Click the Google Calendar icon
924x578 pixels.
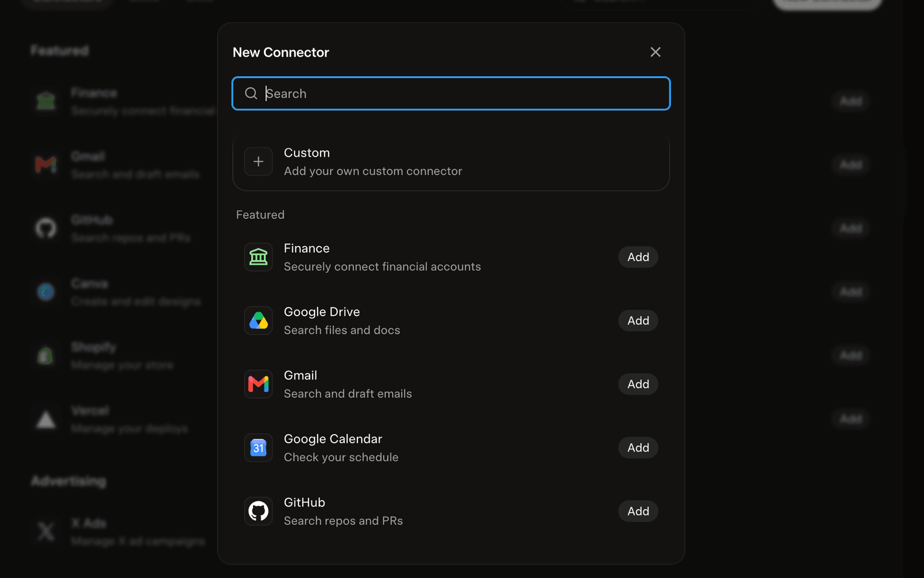coord(258,448)
